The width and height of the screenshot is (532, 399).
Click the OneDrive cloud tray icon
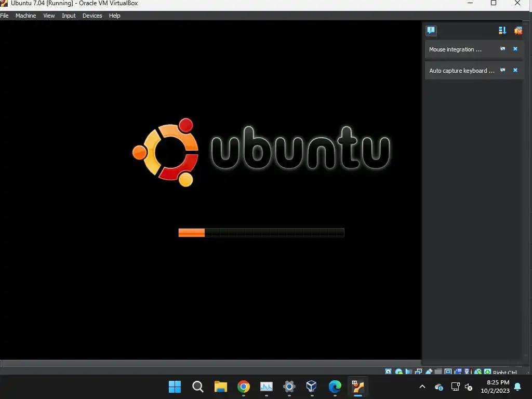point(438,387)
